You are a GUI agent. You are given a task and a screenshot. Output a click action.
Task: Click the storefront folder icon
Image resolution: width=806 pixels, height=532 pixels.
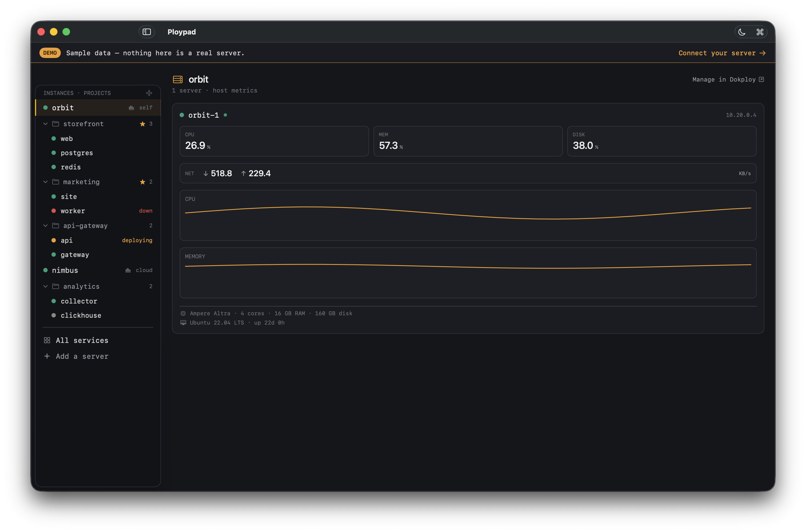[56, 124]
